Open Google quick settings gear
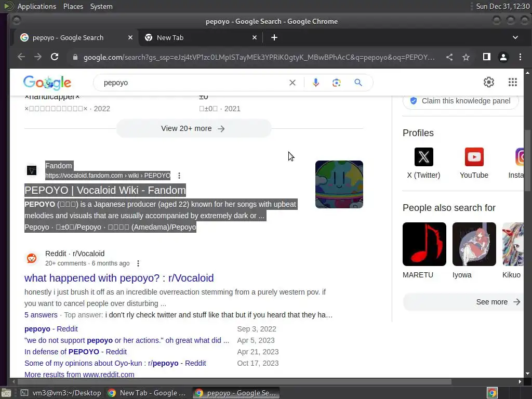532x399 pixels. click(x=488, y=82)
